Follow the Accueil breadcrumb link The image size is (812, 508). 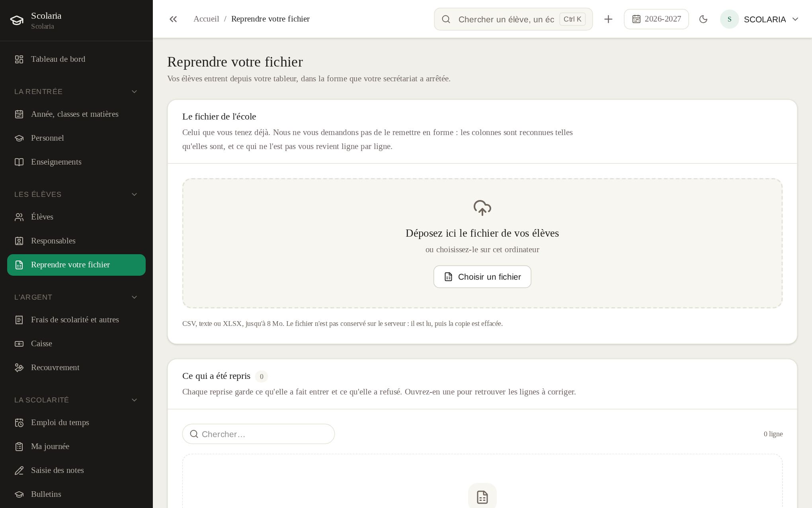click(206, 19)
